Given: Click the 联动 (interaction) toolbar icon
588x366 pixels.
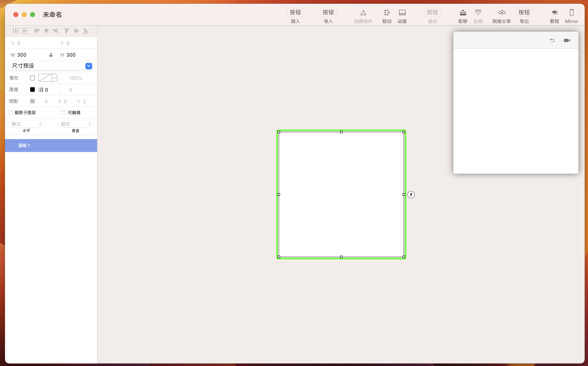Looking at the screenshot, I should (x=387, y=12).
